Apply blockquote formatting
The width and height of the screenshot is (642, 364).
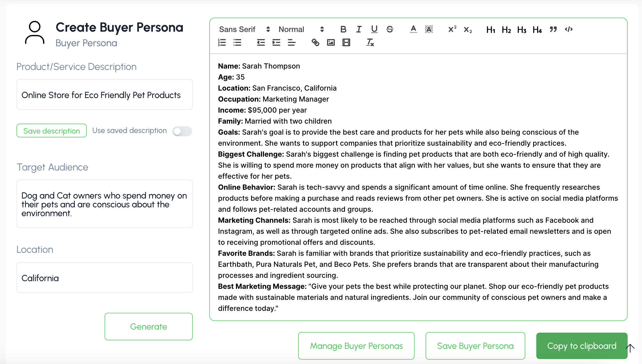pos(553,29)
